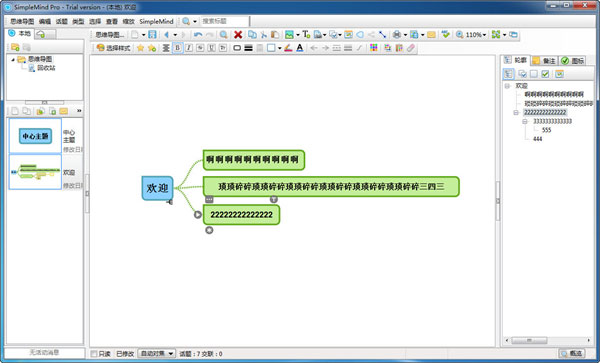600x363 pixels.
Task: Open the SimpleMind menu
Action: [156, 21]
